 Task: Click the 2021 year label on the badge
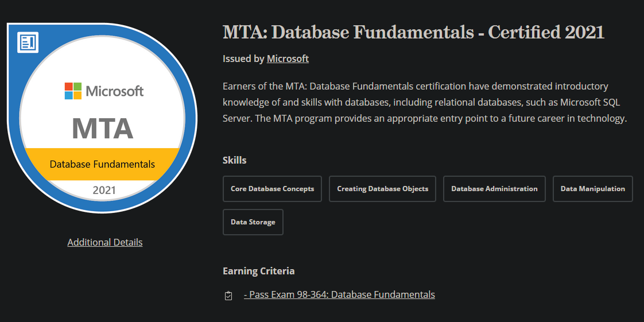pyautogui.click(x=104, y=190)
